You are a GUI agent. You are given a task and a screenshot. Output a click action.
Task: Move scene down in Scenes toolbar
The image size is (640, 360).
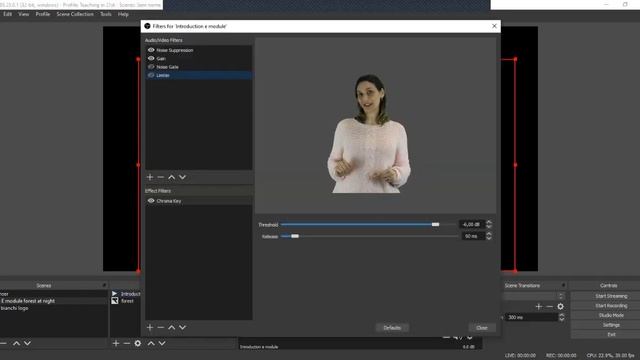[27, 343]
